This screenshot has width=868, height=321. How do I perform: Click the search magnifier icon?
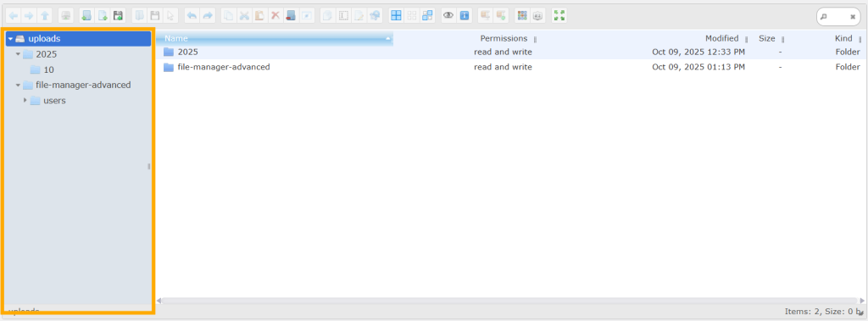tap(824, 17)
